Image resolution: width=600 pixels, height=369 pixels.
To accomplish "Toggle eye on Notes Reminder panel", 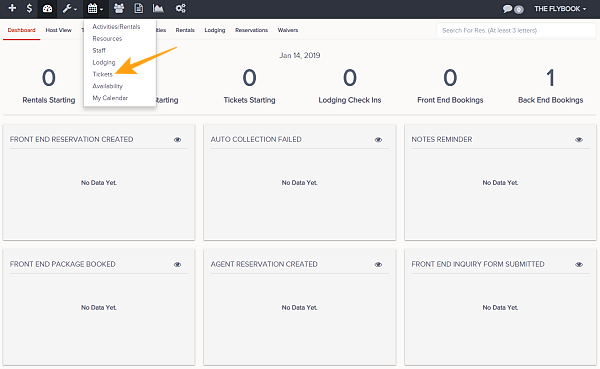I will (x=579, y=140).
